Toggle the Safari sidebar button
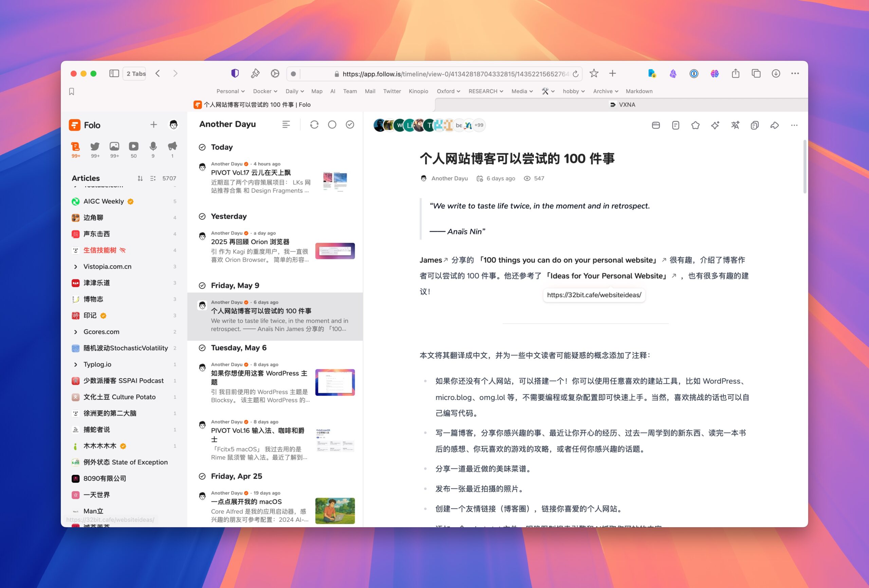Viewport: 869px width, 588px height. pyautogui.click(x=114, y=74)
